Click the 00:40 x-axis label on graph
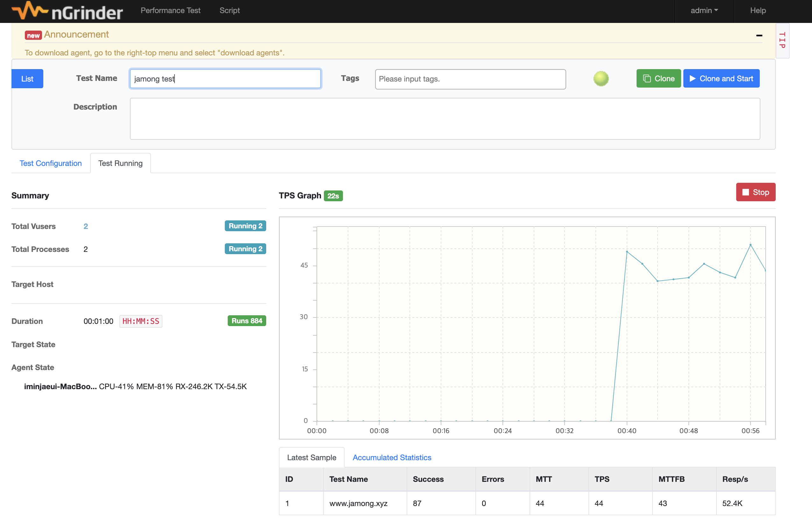The width and height of the screenshot is (812, 528). (627, 431)
